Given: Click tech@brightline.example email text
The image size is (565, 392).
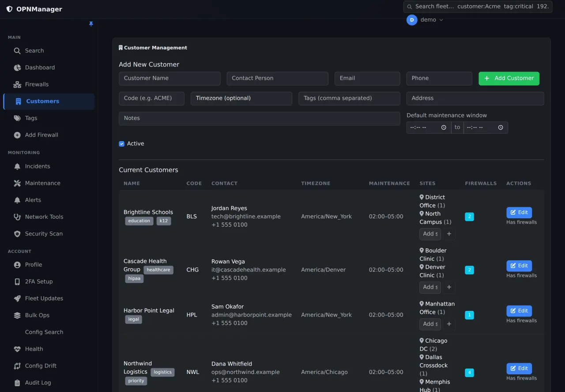Looking at the screenshot, I should (246, 217).
